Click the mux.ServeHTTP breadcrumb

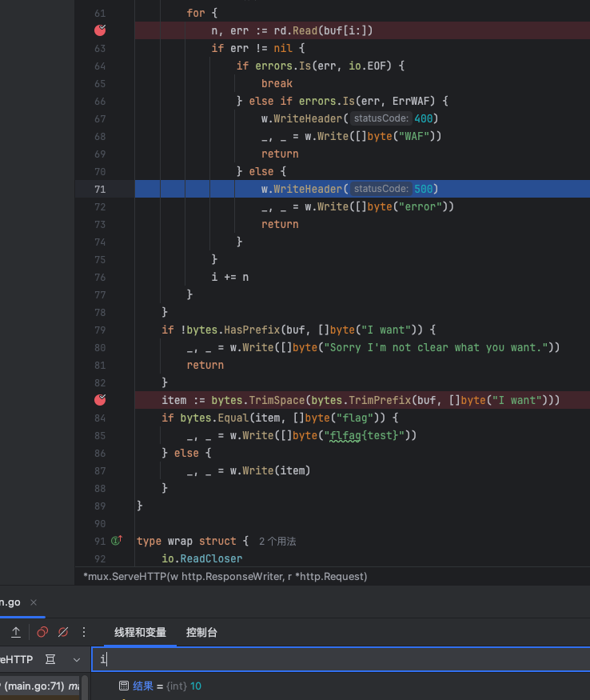pos(225,576)
